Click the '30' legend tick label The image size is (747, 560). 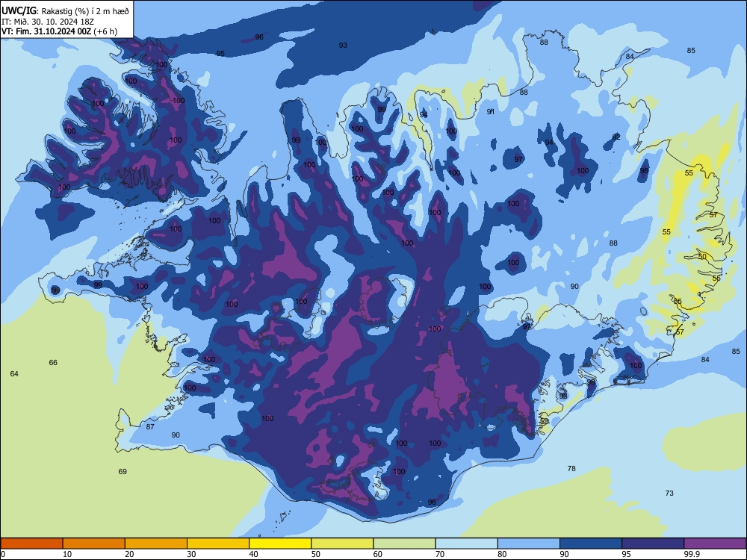tap(191, 554)
